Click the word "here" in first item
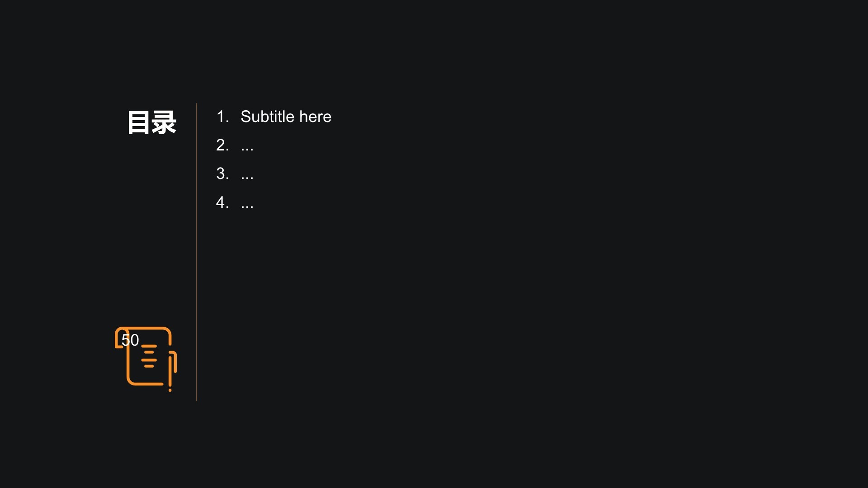The image size is (868, 488). [x=315, y=117]
